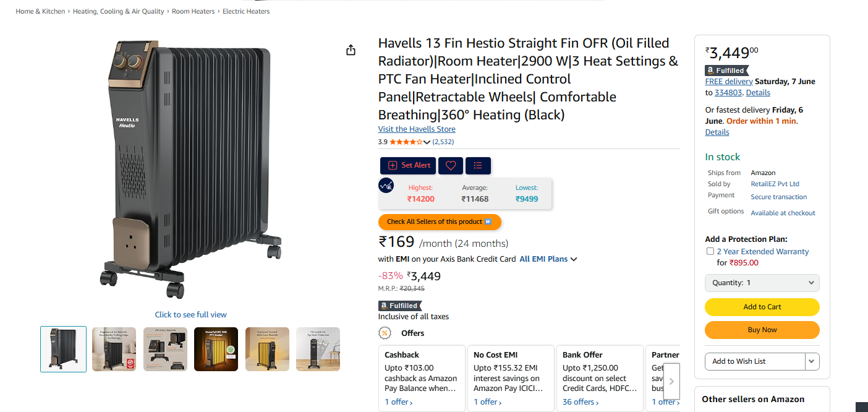Show next offers with right arrow
Image resolution: width=868 pixels, height=412 pixels.
point(671,382)
